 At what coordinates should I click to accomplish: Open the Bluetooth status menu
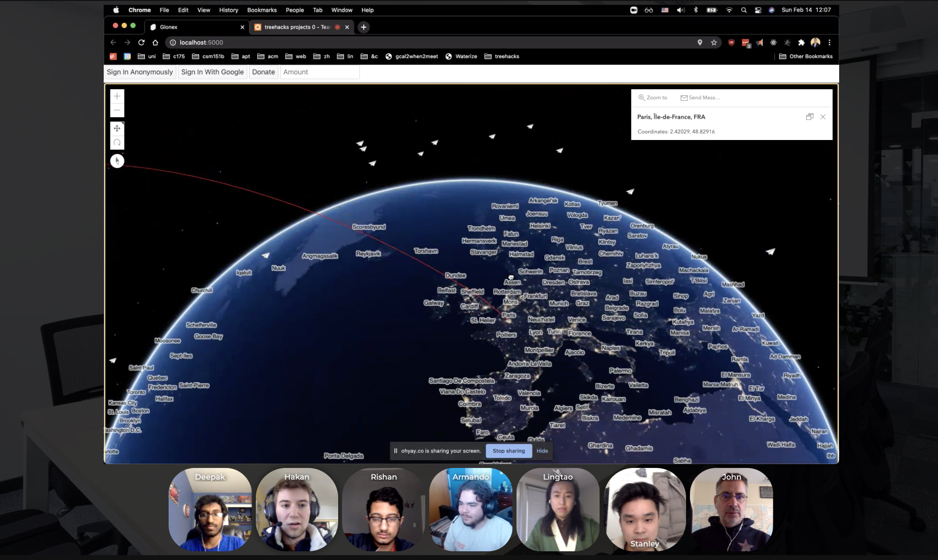pos(696,10)
